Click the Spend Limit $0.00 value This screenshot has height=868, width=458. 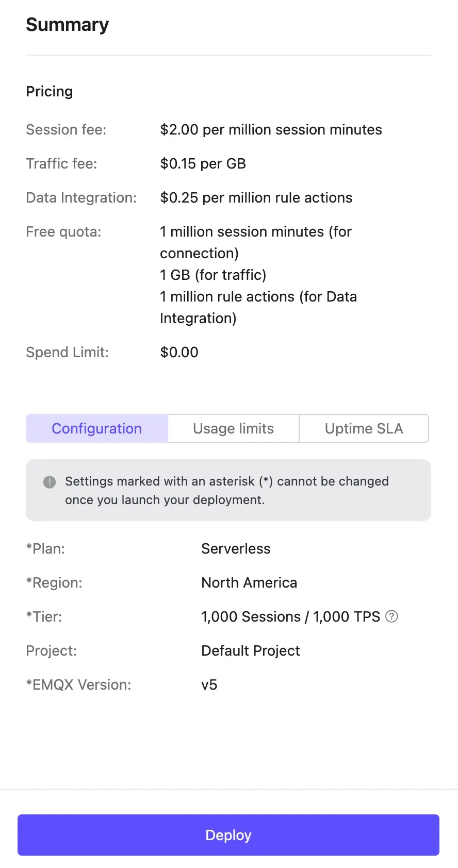coord(179,352)
